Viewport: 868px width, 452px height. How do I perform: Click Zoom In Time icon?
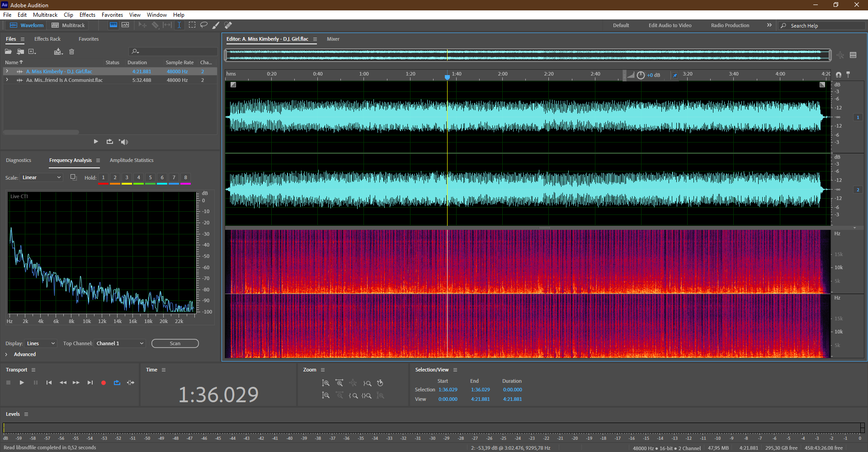pyautogui.click(x=339, y=383)
